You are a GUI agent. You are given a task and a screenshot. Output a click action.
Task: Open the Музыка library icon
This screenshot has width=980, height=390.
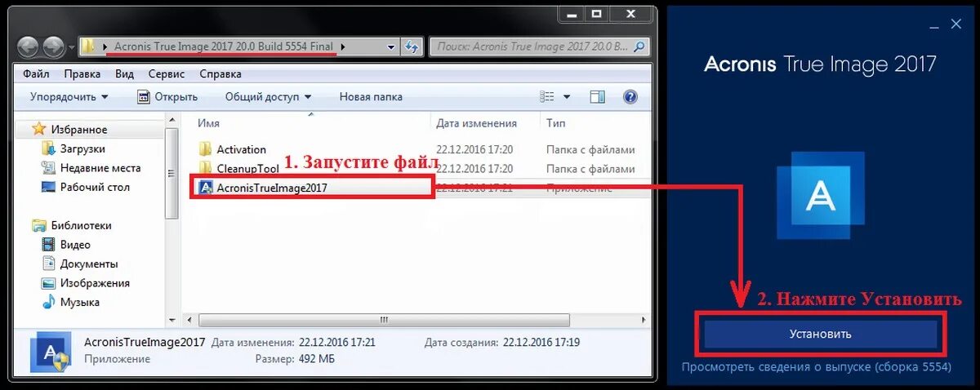point(48,302)
